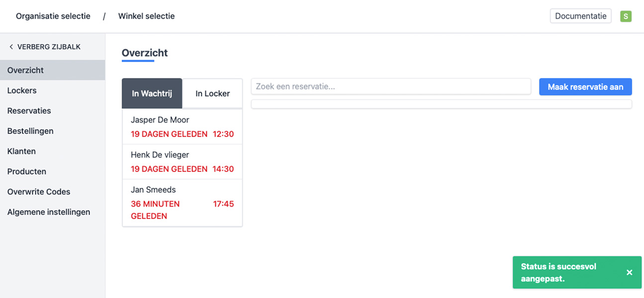Collapse sidebar via Verberg Zijbalk chevron

tap(11, 47)
